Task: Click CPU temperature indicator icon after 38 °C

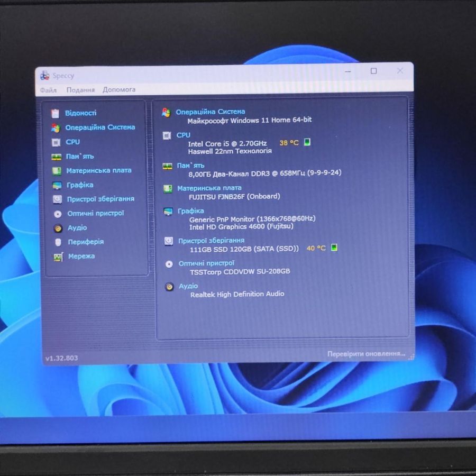Action: point(307,142)
